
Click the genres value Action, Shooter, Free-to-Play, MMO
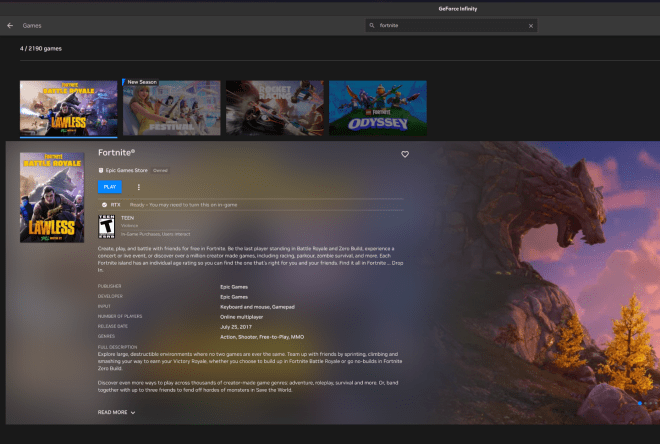pyautogui.click(x=262, y=337)
